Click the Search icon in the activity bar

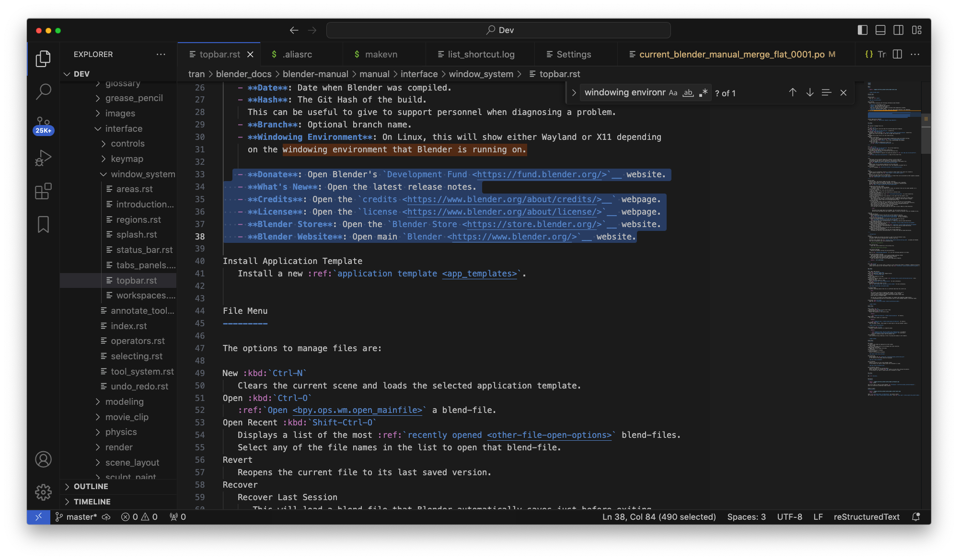tap(43, 92)
